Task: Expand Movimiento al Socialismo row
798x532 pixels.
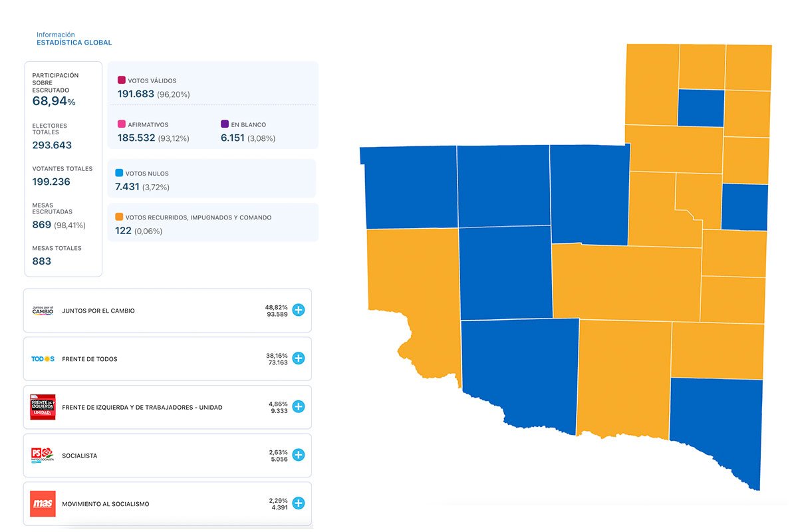Action: click(x=299, y=503)
